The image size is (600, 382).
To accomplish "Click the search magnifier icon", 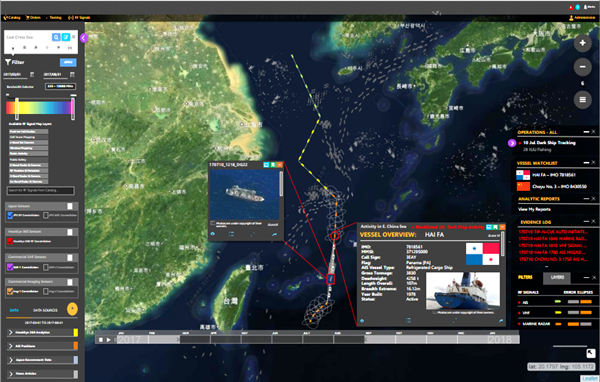I will (x=56, y=37).
